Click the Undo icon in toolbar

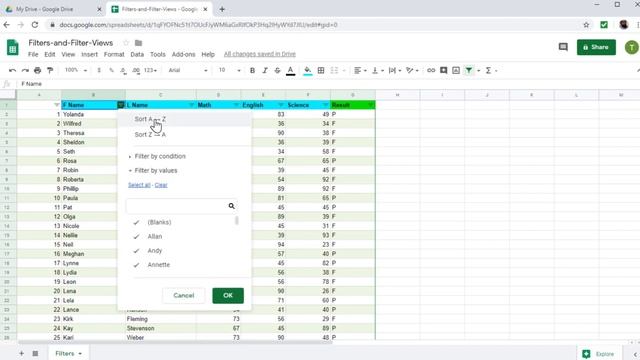(12, 71)
